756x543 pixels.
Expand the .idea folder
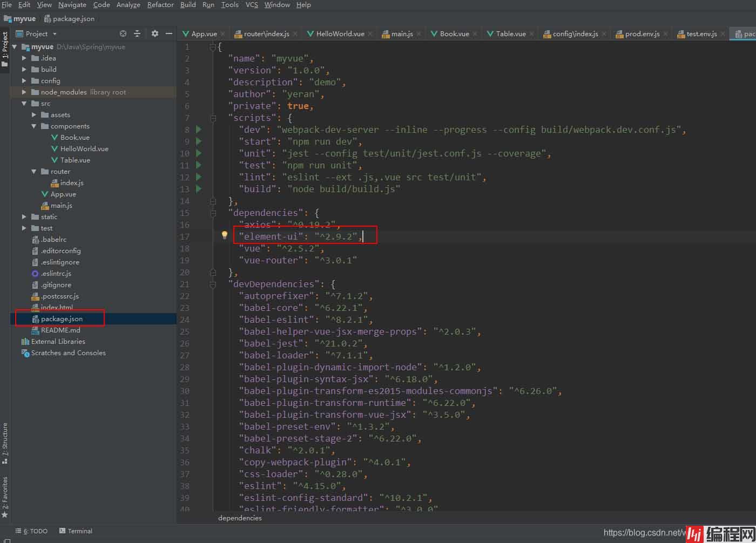(x=24, y=58)
